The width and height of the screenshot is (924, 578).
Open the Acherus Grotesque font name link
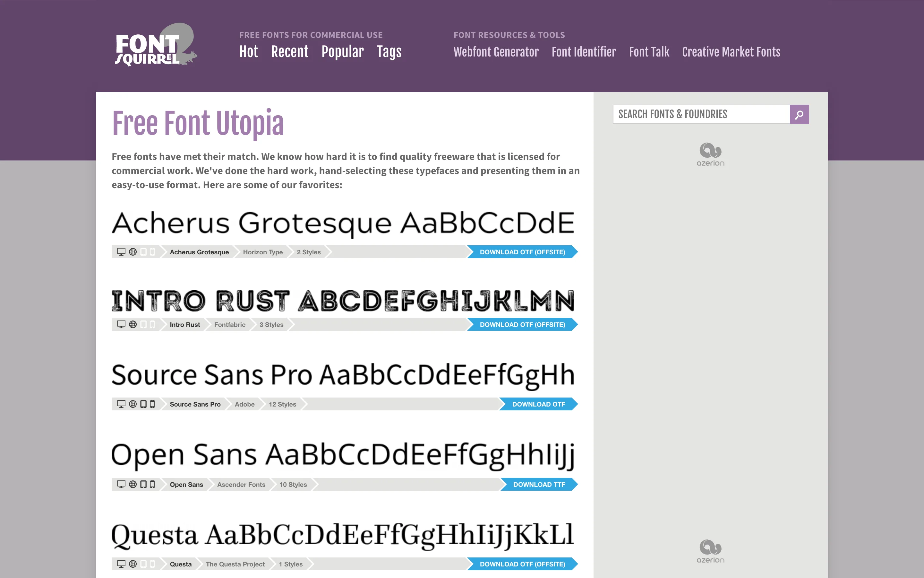(199, 252)
